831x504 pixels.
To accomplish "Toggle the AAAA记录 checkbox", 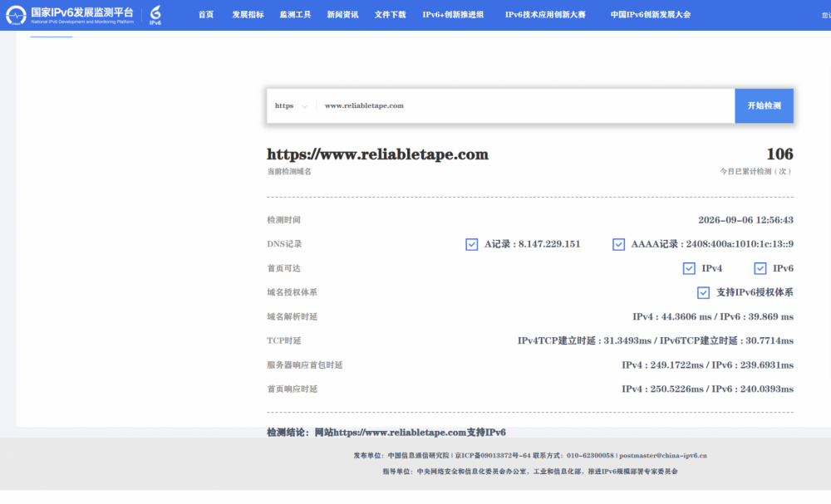I will tap(618, 245).
